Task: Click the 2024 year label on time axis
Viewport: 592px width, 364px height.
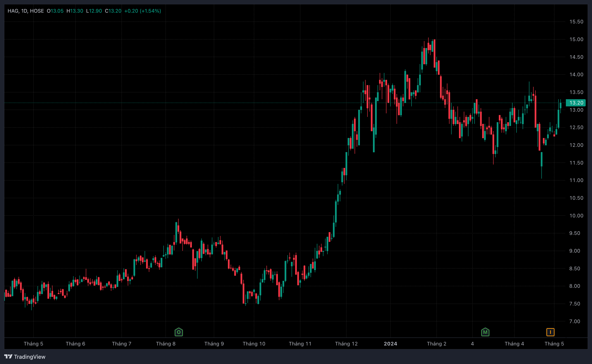Action: click(391, 344)
